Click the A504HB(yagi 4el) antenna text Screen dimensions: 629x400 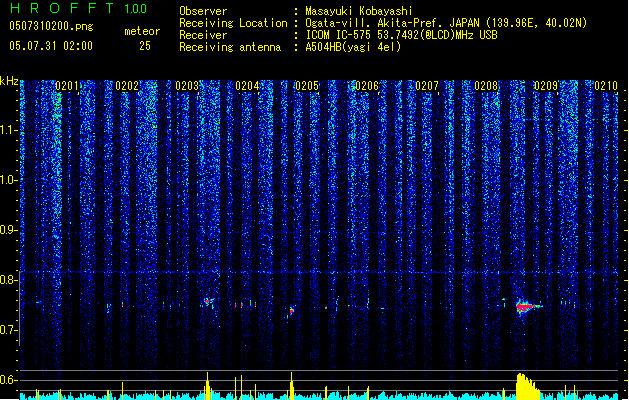click(353, 47)
